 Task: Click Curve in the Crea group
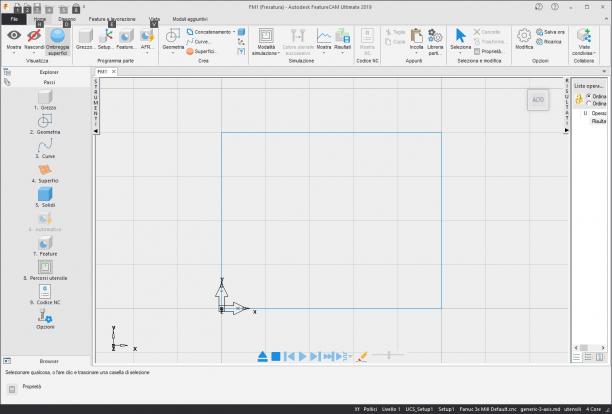point(199,42)
